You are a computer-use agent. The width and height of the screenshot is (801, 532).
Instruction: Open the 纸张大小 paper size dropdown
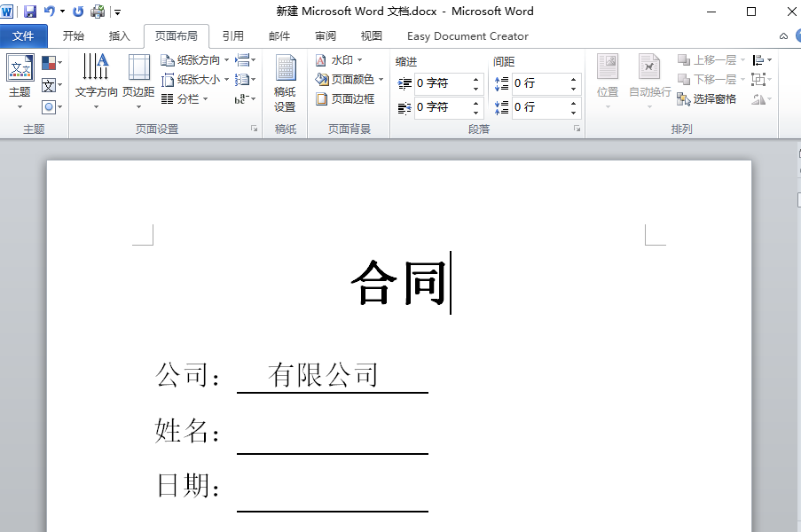[x=194, y=80]
